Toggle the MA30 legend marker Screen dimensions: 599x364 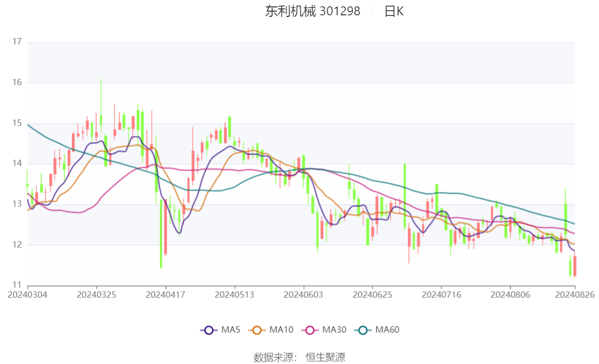310,330
